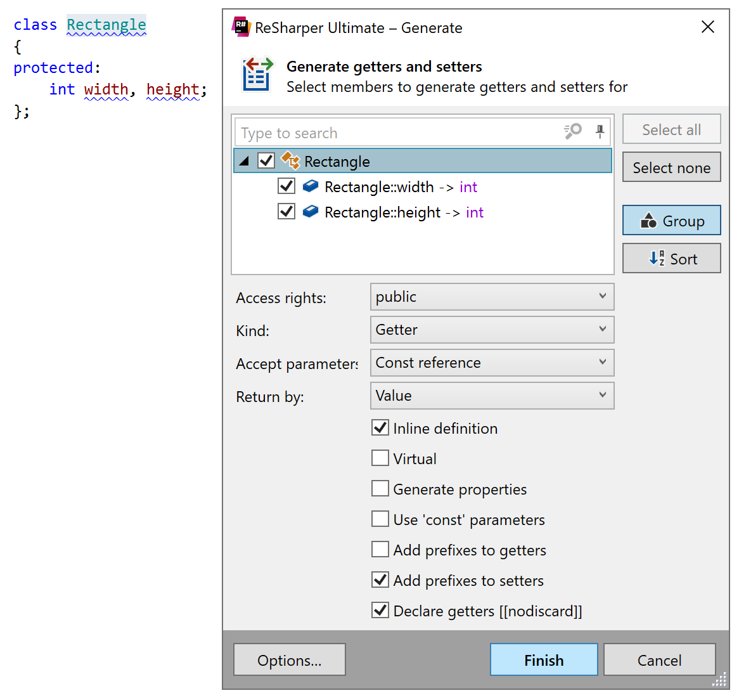Click the field icon beside Rectangle::height
This screenshot has height=700, width=739.
(310, 211)
